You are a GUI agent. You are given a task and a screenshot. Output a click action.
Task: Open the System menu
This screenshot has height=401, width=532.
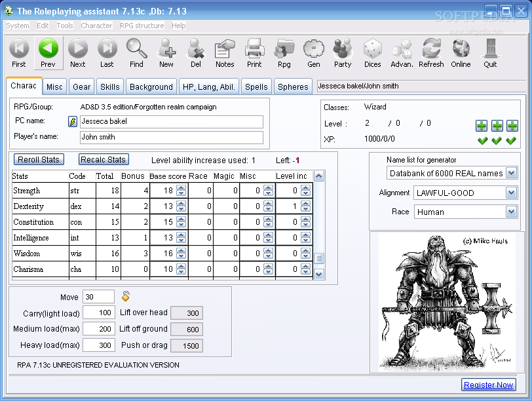pos(18,26)
